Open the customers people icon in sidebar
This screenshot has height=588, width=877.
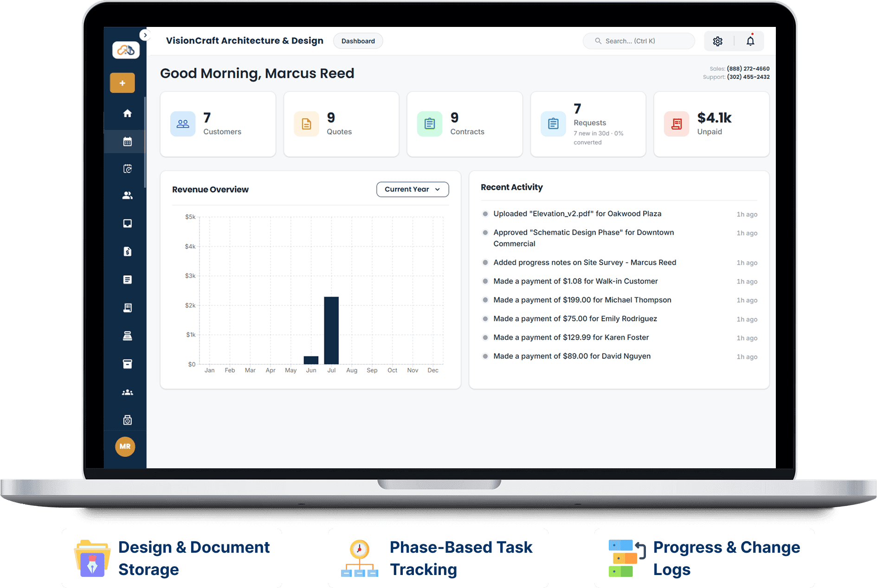127,195
